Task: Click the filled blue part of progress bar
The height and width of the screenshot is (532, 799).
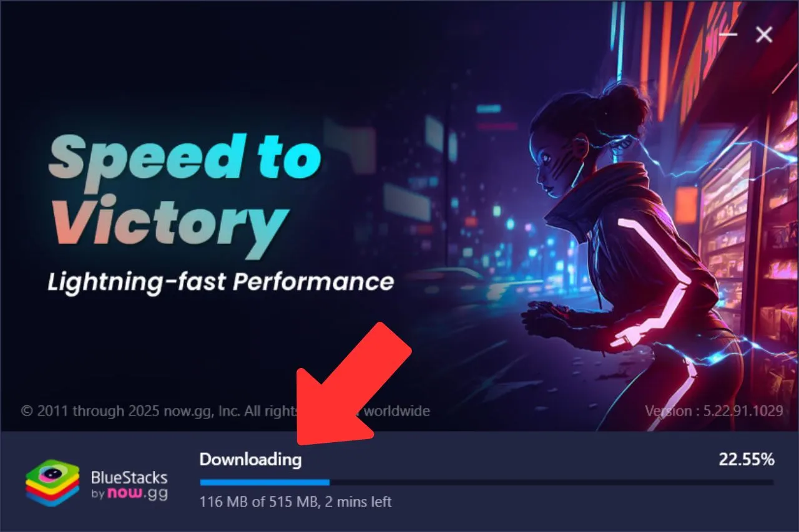Action: (265, 482)
